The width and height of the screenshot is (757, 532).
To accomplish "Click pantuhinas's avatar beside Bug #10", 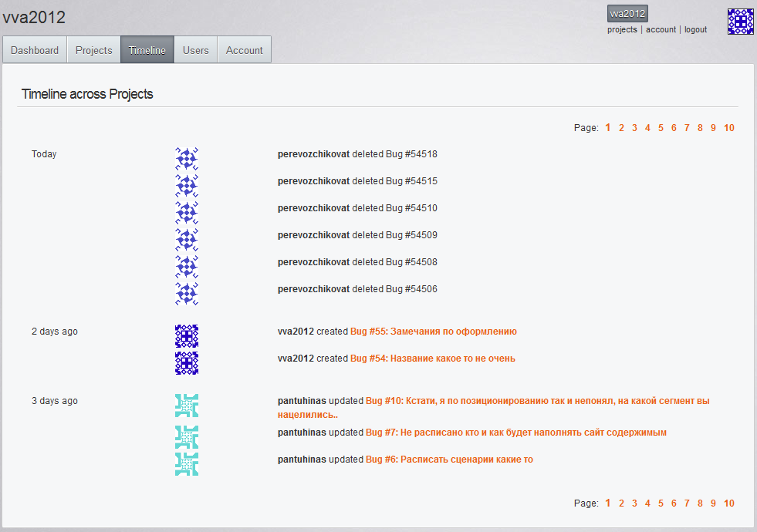I will pos(187,406).
